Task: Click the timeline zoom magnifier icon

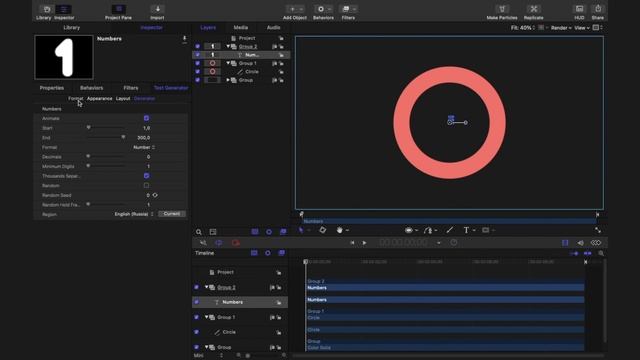Action: (601, 253)
